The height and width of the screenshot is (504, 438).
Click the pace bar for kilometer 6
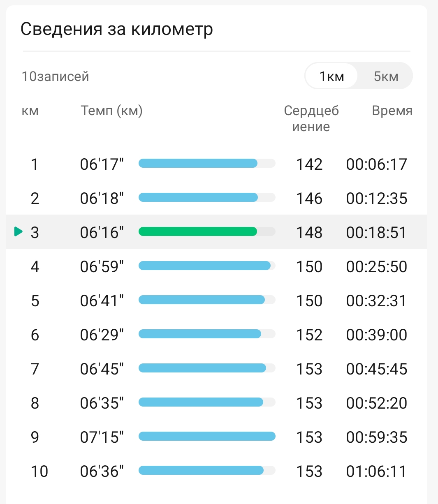(200, 334)
